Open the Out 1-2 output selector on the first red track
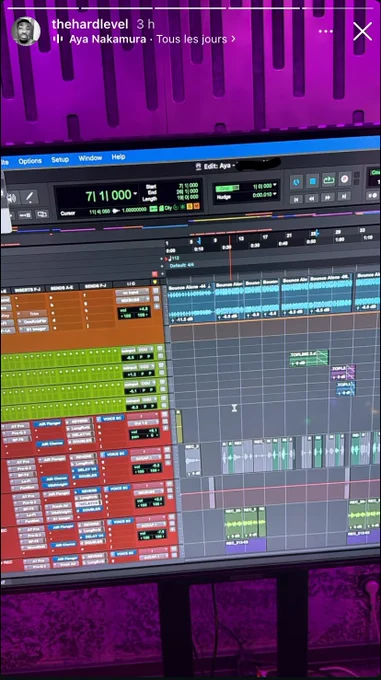 pos(143,423)
